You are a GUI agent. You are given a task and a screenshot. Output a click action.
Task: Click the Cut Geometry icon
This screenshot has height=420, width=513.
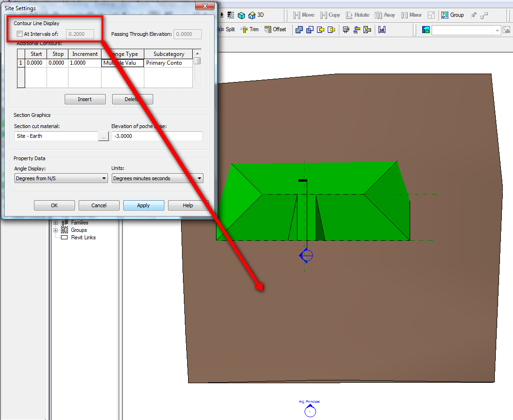coord(321,30)
